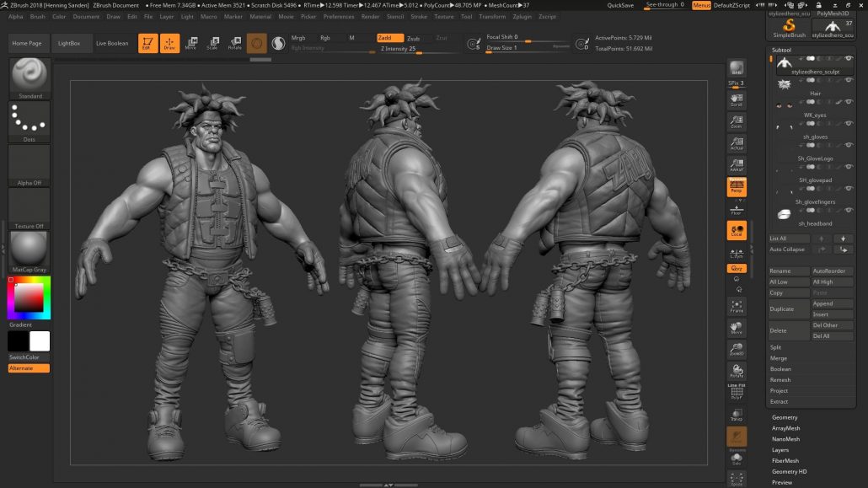Click the SwitchColor button

pyautogui.click(x=29, y=357)
